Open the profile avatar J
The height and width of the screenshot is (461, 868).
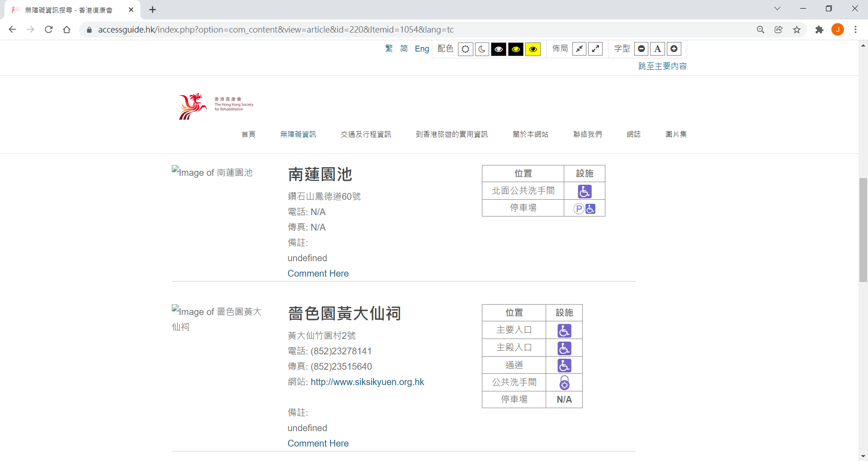[x=838, y=29]
